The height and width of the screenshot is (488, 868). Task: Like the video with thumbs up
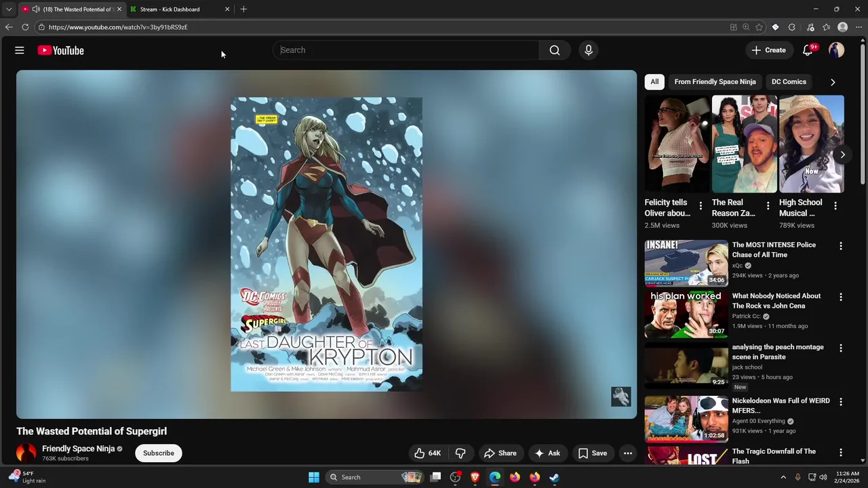[428, 453]
